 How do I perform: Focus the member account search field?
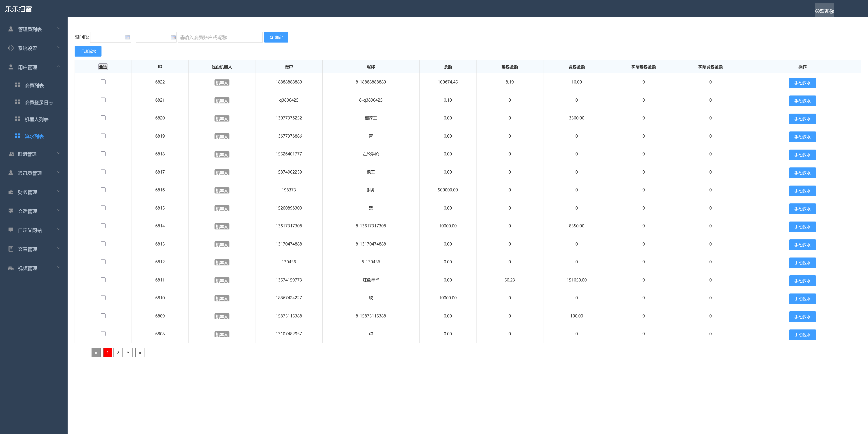220,37
